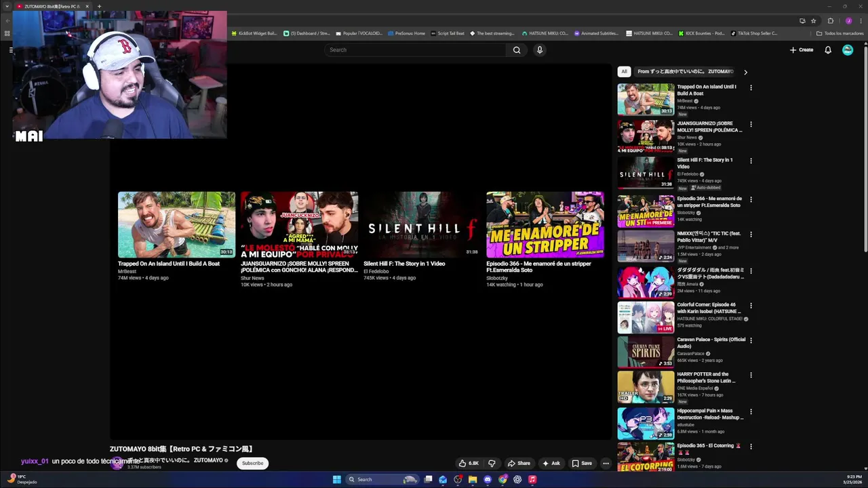This screenshot has height=488, width=868.
Task: Open sidebar NMIXX TIC TIC thumbnail
Action: [646, 246]
